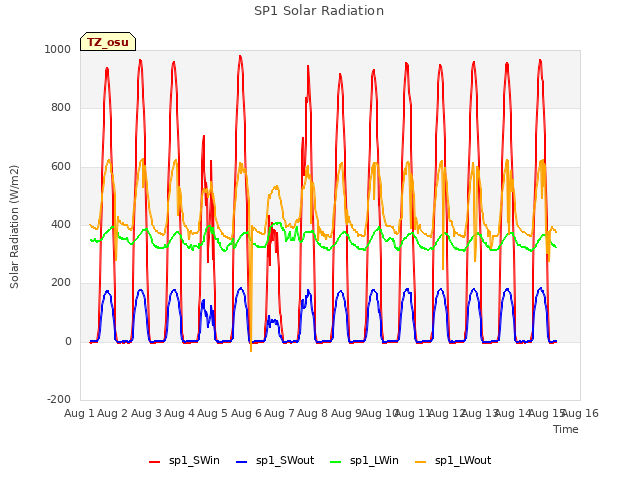Click the Aug 6 x-axis tick label

[246, 413]
